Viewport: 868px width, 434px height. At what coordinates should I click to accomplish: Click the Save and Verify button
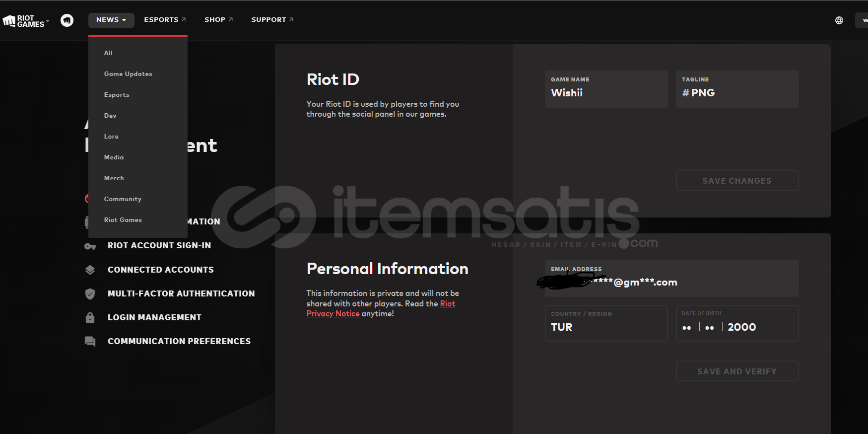tap(737, 371)
